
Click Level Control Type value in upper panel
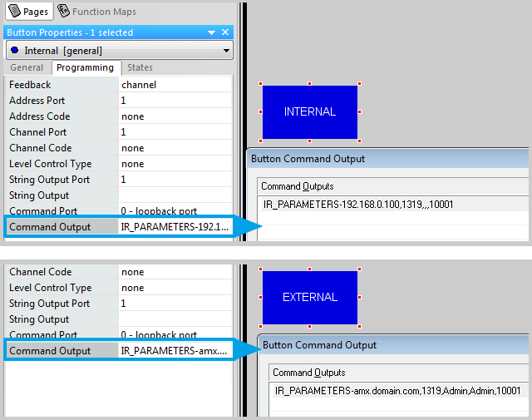click(x=175, y=164)
